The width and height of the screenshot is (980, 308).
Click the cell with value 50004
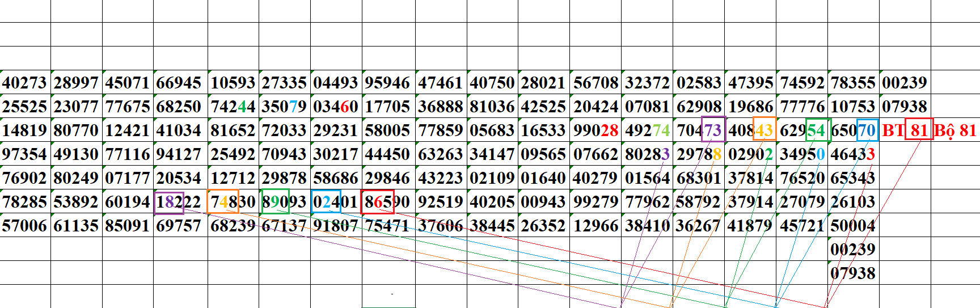[853, 226]
